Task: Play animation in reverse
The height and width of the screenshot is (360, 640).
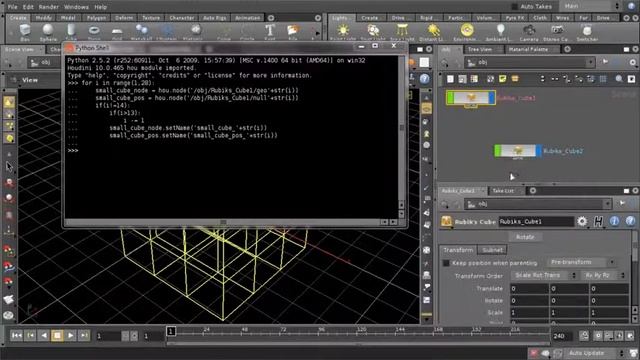Action: click(x=44, y=336)
